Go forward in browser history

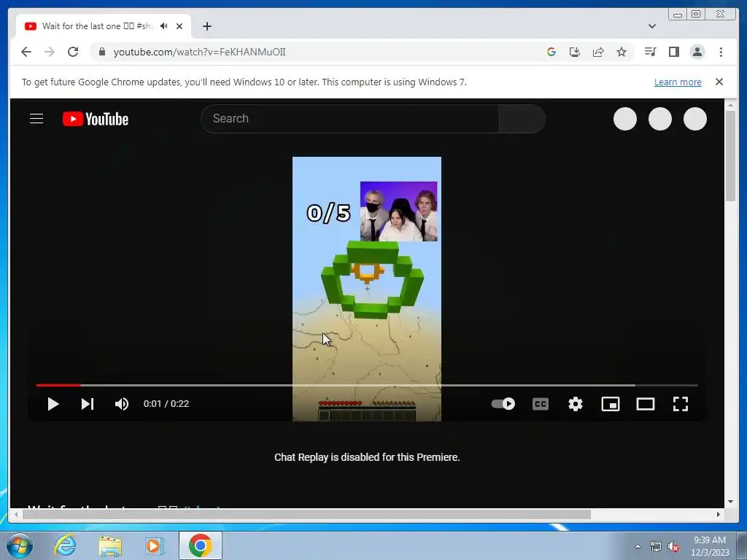click(x=50, y=52)
